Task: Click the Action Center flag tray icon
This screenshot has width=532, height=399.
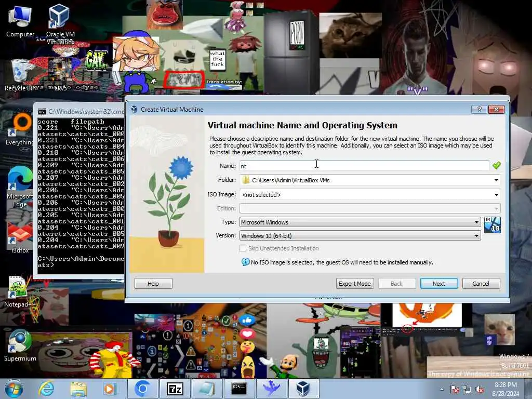Action: click(x=454, y=389)
